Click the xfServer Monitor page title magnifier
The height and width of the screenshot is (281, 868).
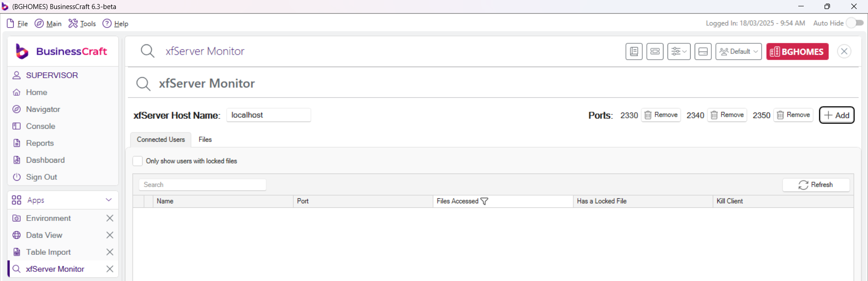click(143, 84)
